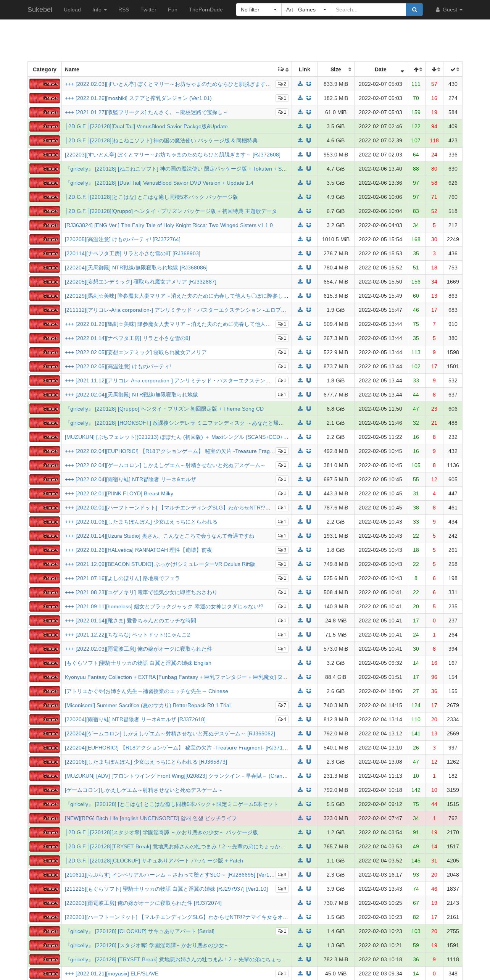490x980 pixels.
Task: Open Twitter link in navbar
Action: [148, 10]
